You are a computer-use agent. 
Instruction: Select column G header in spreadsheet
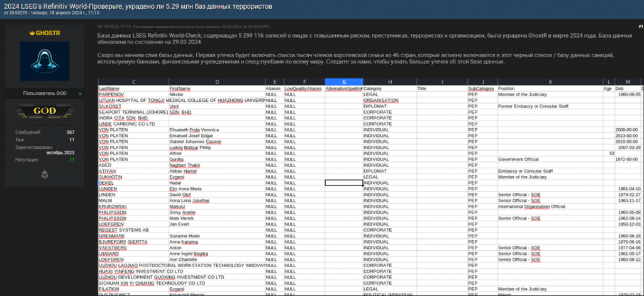click(x=343, y=82)
